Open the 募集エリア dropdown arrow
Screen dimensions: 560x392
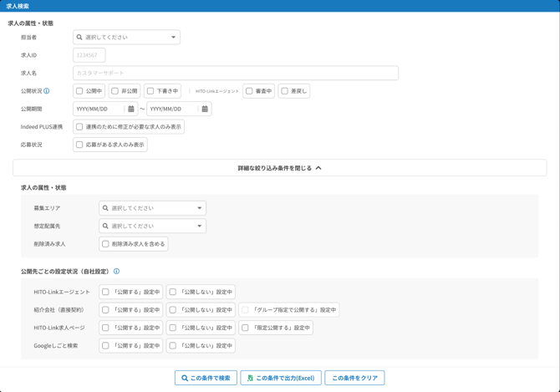coord(200,208)
